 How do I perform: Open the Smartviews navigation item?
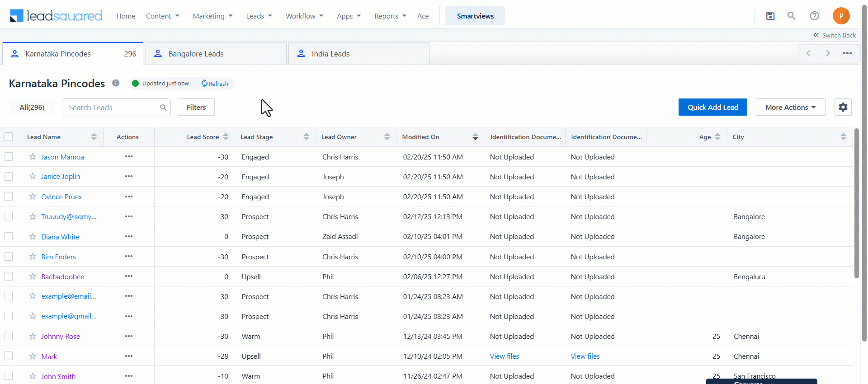[x=475, y=16]
